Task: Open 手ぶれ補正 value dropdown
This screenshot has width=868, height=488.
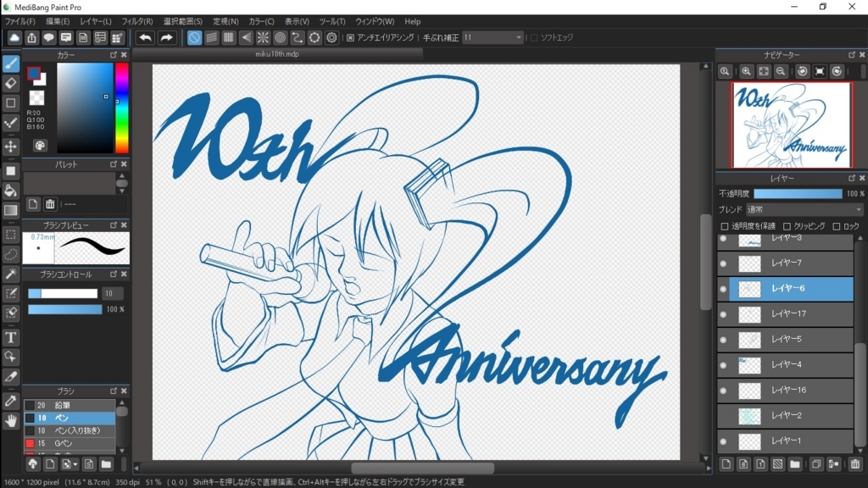Action: (492, 37)
